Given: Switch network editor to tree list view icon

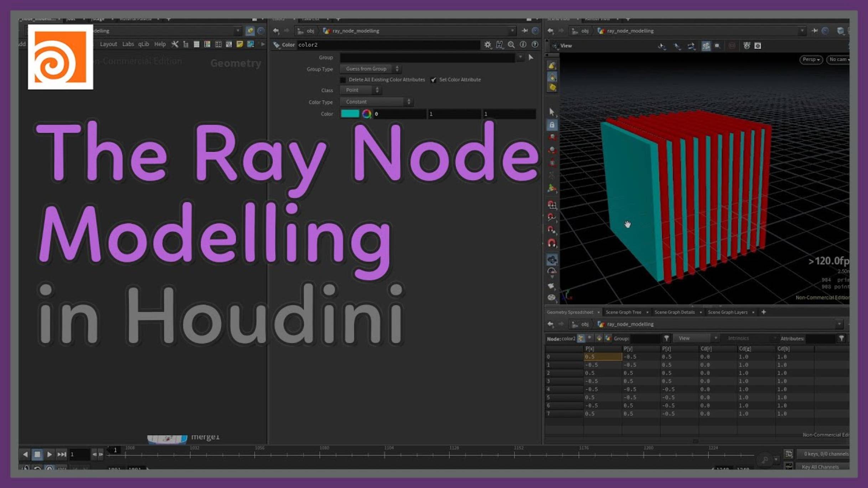Looking at the screenshot, I should 186,44.
